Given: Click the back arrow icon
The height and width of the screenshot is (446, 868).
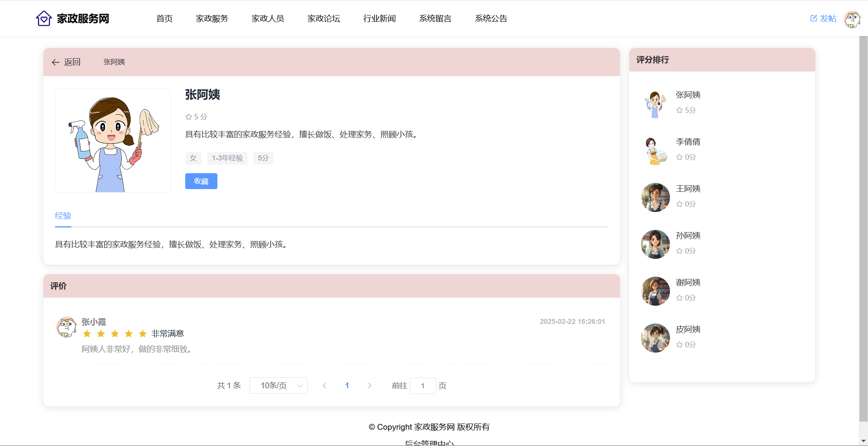Looking at the screenshot, I should pos(55,62).
